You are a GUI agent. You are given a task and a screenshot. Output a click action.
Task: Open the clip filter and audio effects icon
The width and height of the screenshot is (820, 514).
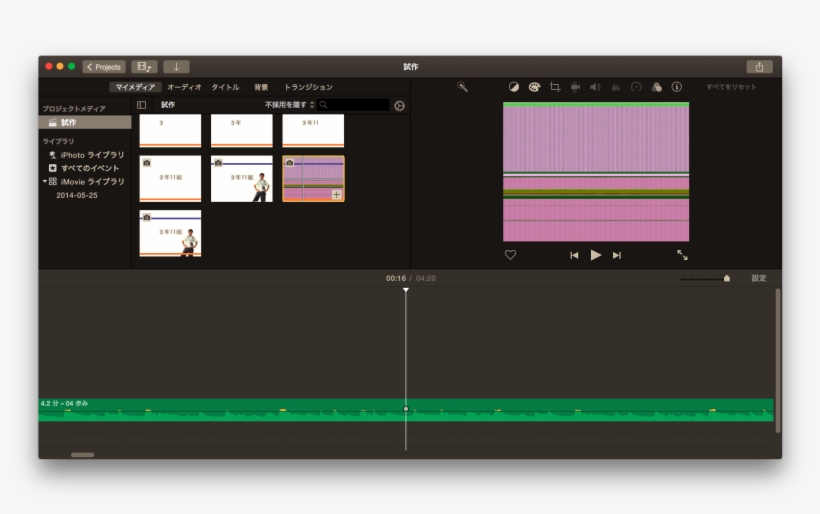click(656, 87)
